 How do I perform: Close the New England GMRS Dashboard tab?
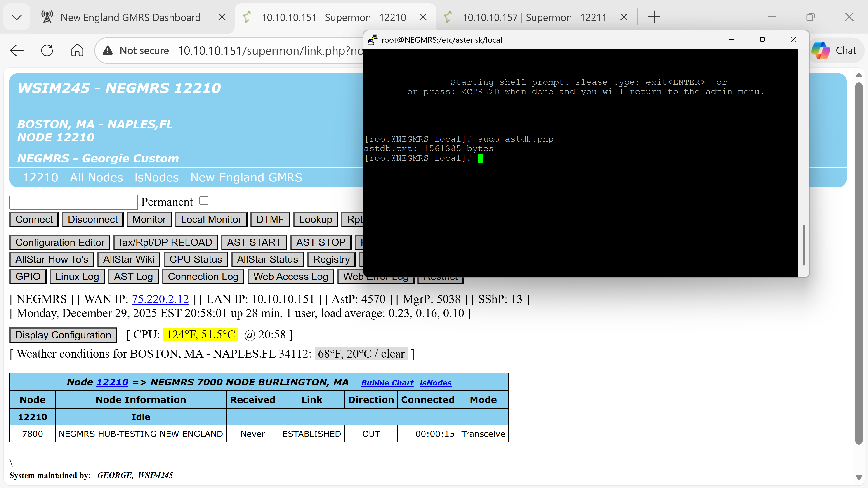(222, 17)
